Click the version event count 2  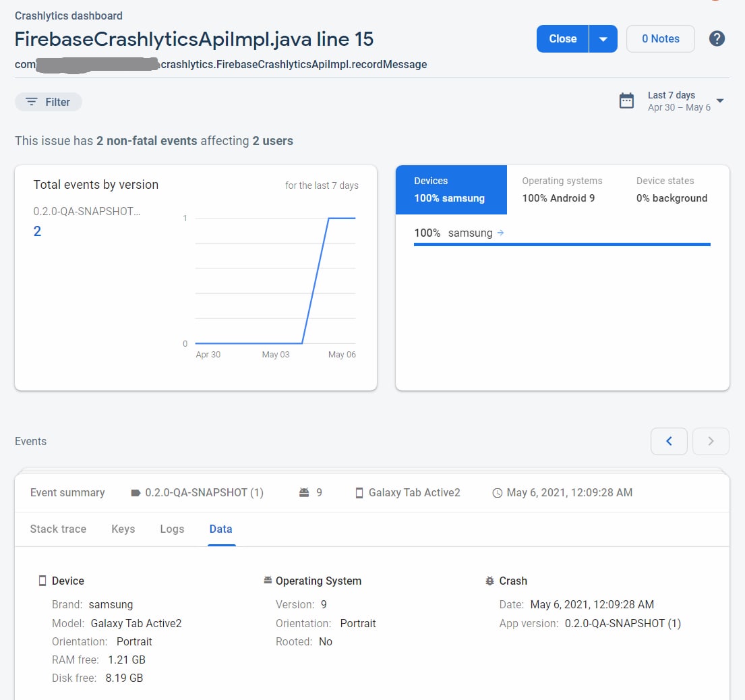point(37,231)
